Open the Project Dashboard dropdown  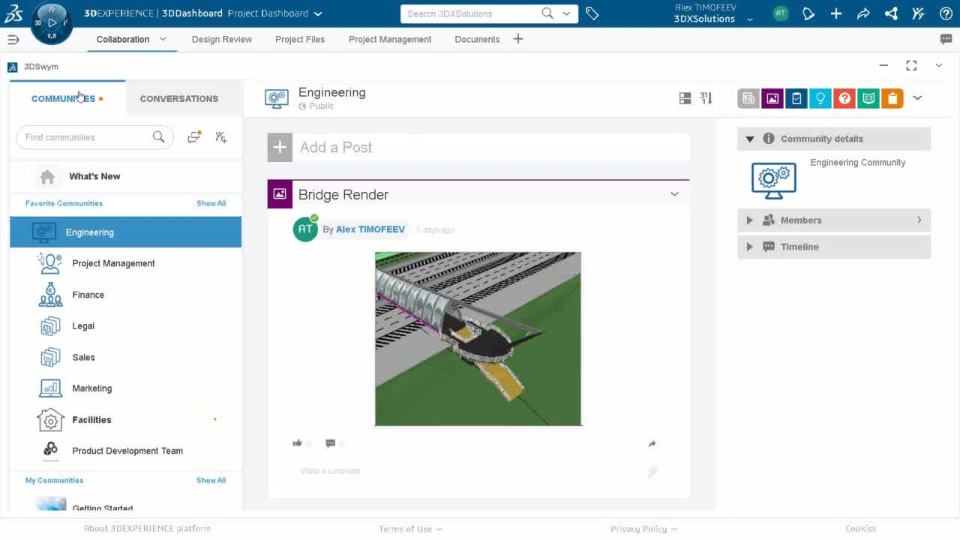click(x=318, y=13)
